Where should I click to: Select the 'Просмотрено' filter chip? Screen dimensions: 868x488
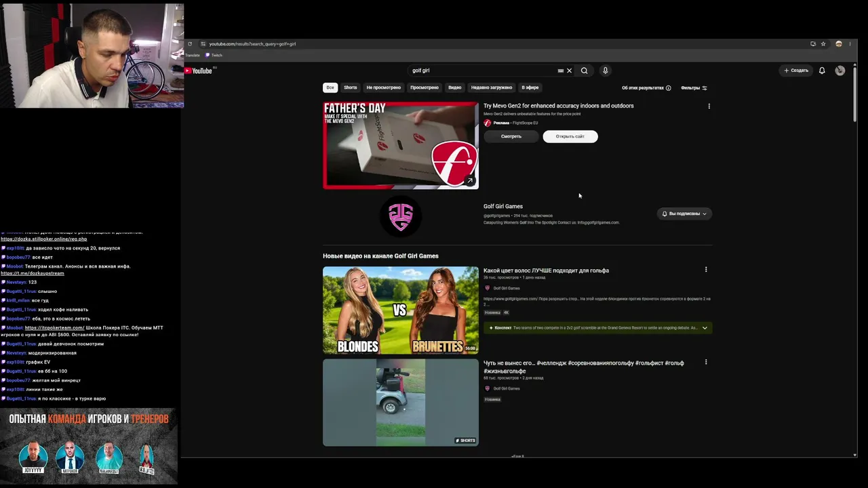pyautogui.click(x=425, y=87)
